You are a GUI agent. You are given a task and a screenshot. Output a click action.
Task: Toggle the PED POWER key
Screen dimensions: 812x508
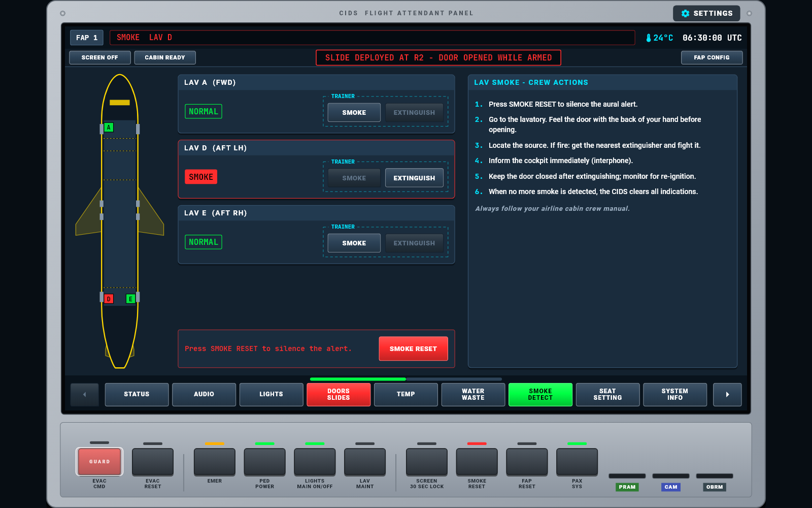(265, 461)
